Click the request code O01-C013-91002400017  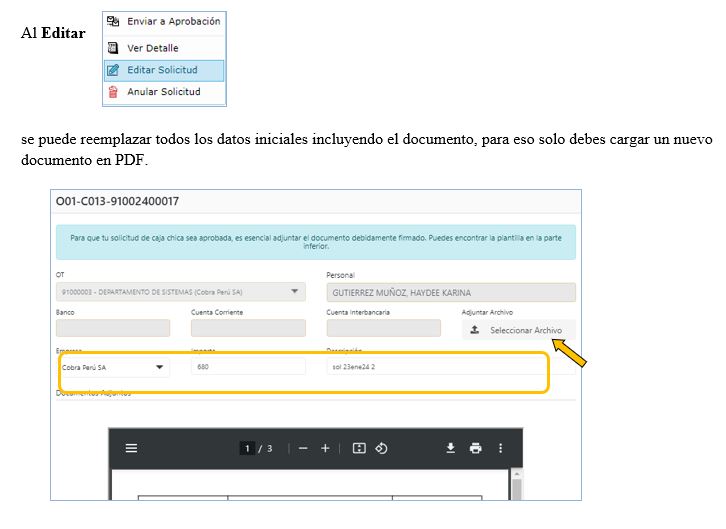coord(117,201)
